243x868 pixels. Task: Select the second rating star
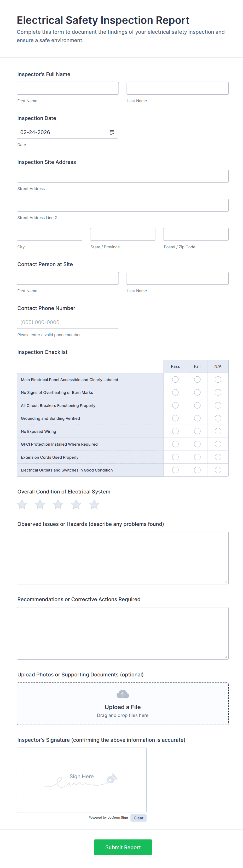click(40, 504)
